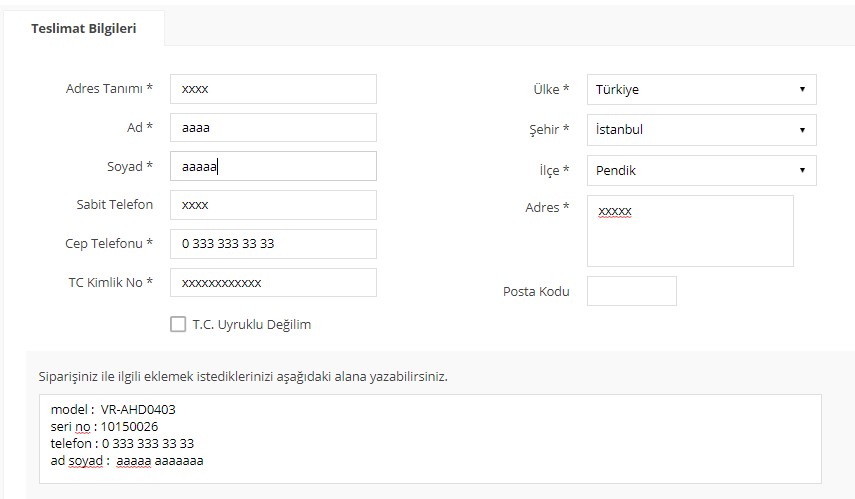Click inside the Adres text area
The height and width of the screenshot is (499, 855).
tap(690, 231)
